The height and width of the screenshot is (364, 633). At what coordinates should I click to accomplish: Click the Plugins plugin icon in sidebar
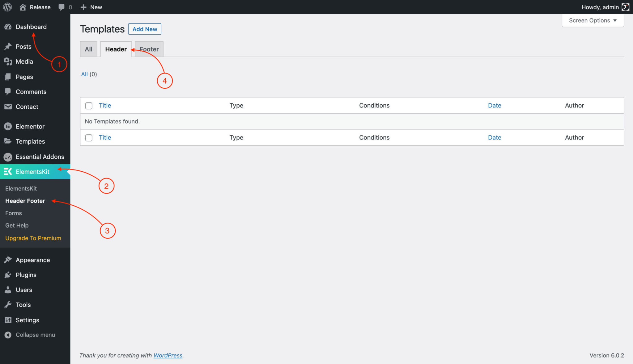[x=8, y=274]
